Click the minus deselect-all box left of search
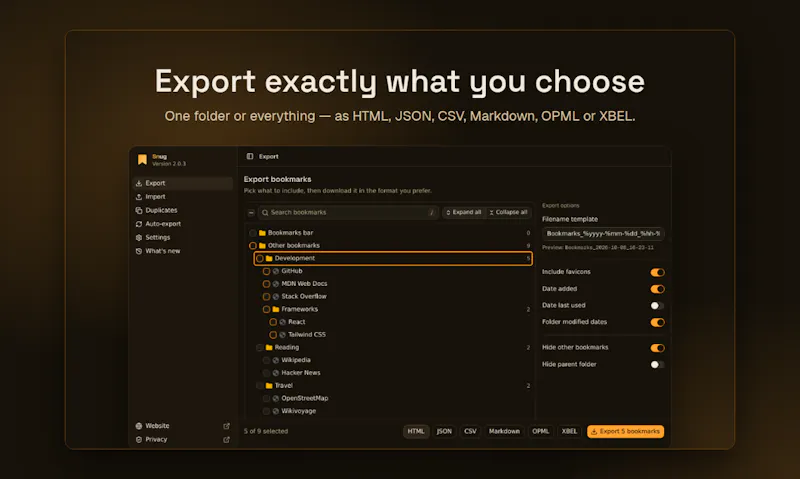This screenshot has height=479, width=800. pyautogui.click(x=251, y=213)
